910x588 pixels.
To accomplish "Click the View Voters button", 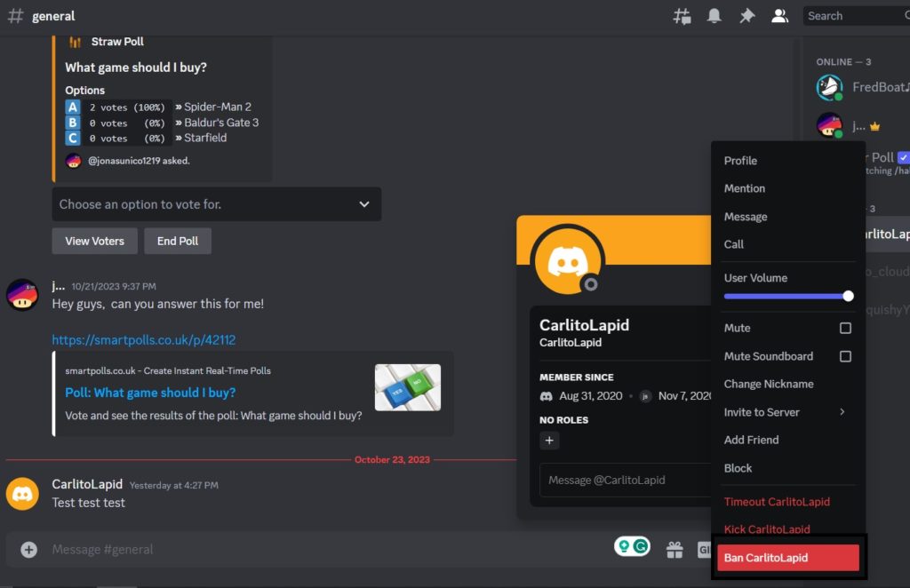I will coord(94,241).
